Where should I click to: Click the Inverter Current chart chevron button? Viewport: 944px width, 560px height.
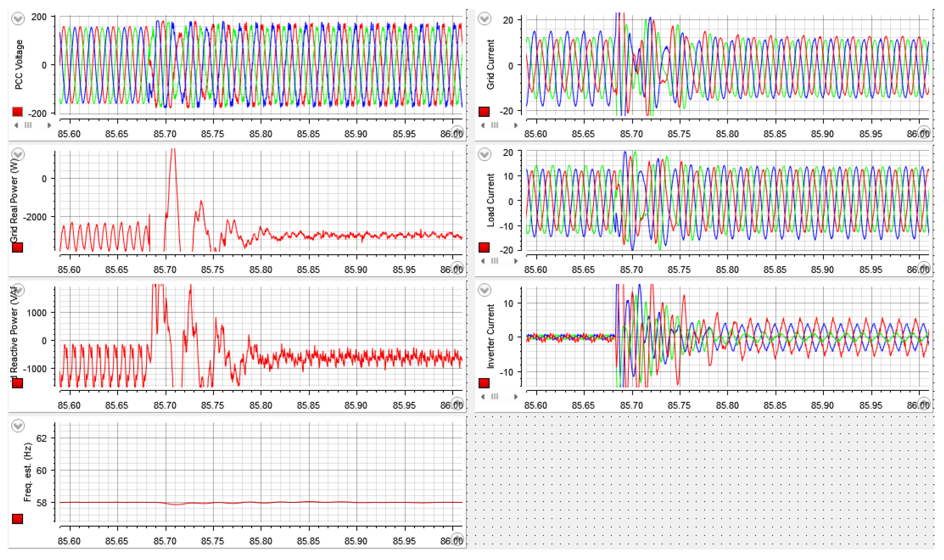(x=484, y=290)
